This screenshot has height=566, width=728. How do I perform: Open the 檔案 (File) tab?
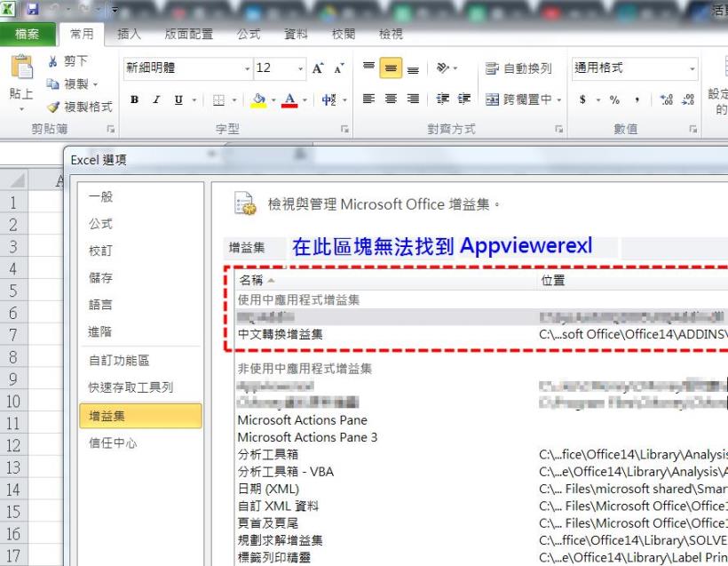pyautogui.click(x=27, y=34)
